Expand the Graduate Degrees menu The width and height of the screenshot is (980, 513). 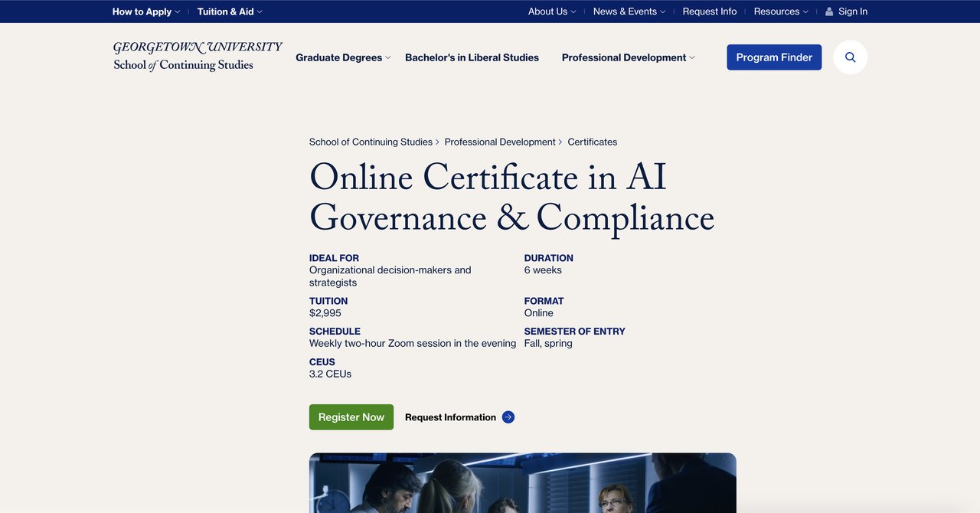(343, 57)
